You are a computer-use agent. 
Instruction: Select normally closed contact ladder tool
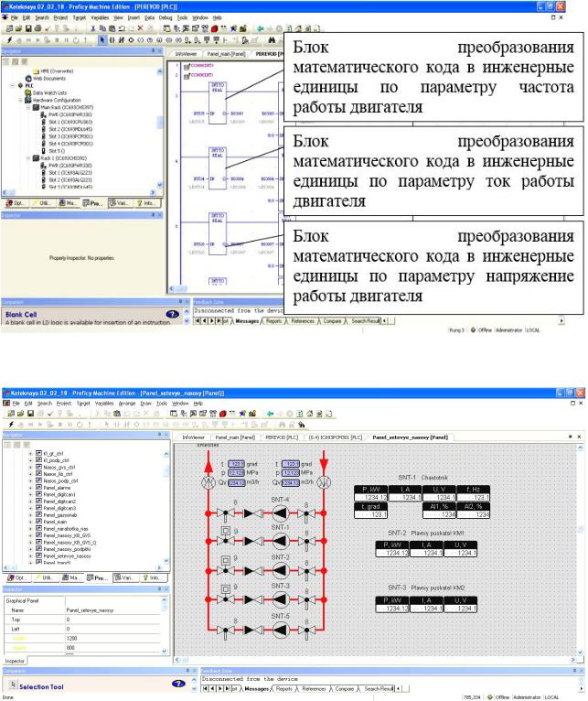(x=121, y=40)
